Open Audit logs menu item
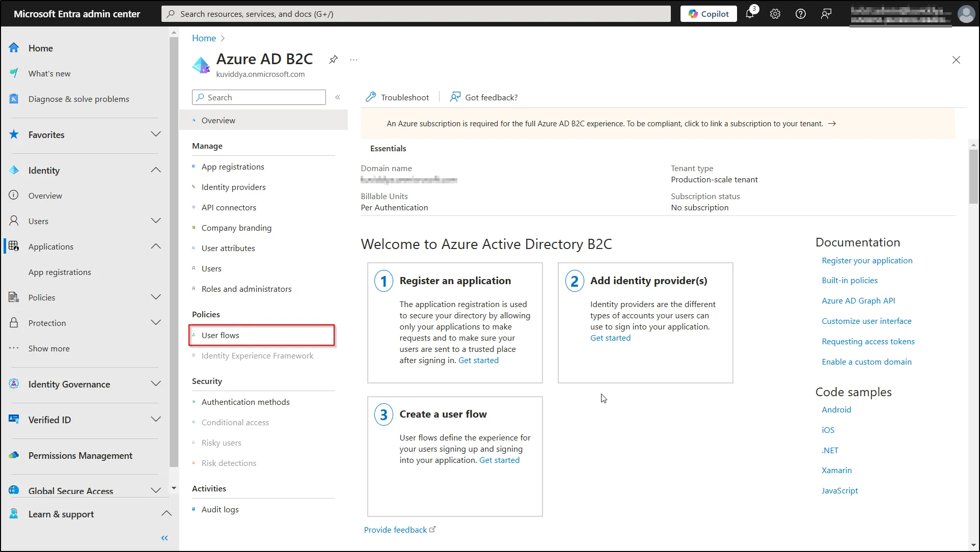This screenshot has width=980, height=552. 220,509
